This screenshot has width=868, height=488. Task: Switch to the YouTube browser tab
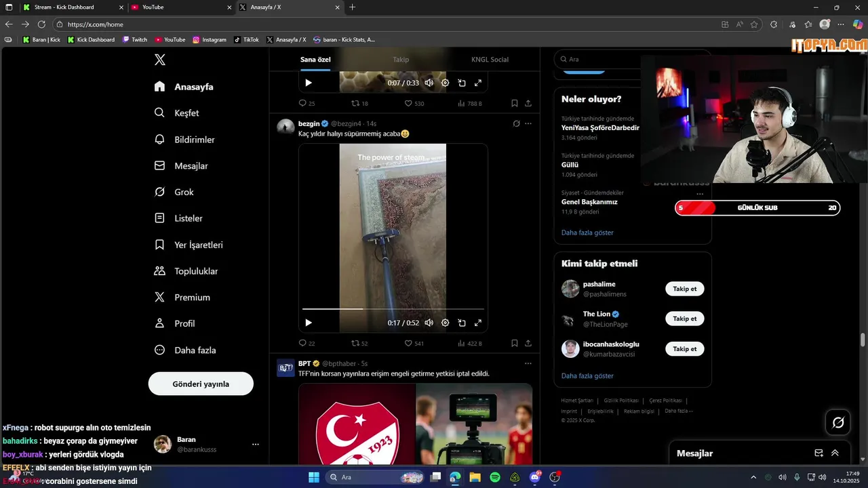point(180,7)
